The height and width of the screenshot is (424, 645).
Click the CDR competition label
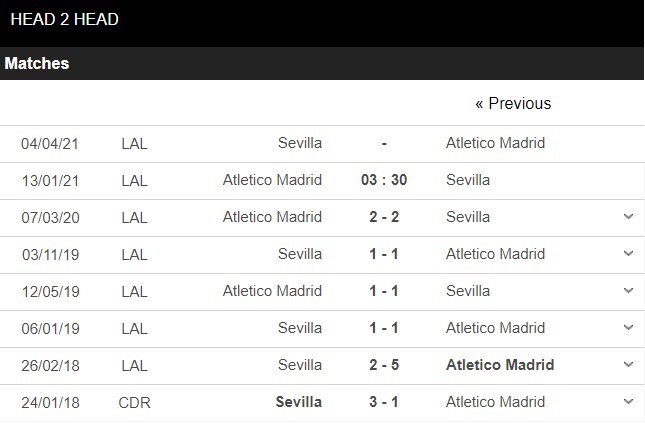tap(133, 402)
